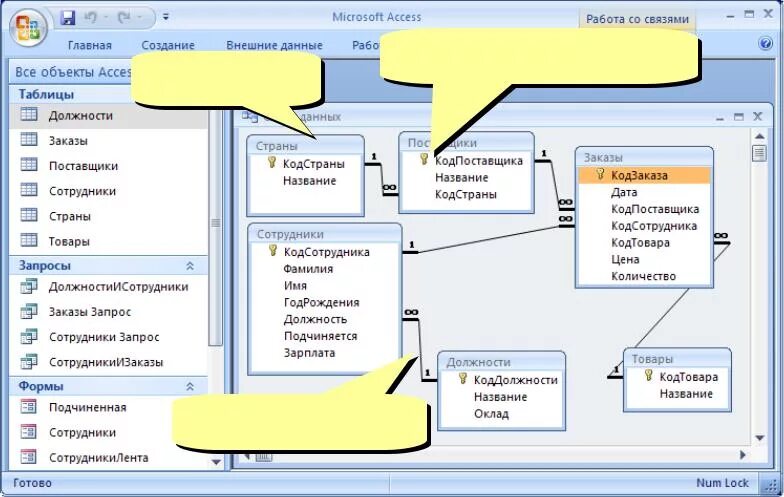
Task: Open the Создание ribbon tab
Action: coord(168,45)
